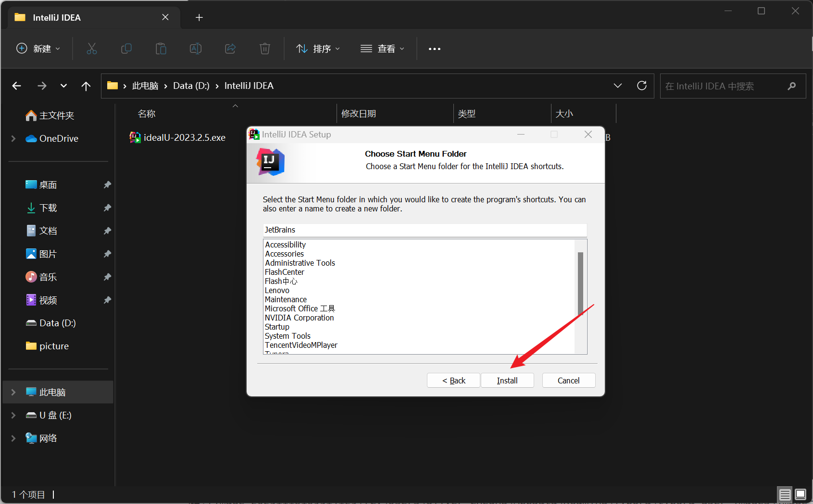This screenshot has width=813, height=504.
Task: Open OneDrive in the sidebar
Action: click(52, 138)
